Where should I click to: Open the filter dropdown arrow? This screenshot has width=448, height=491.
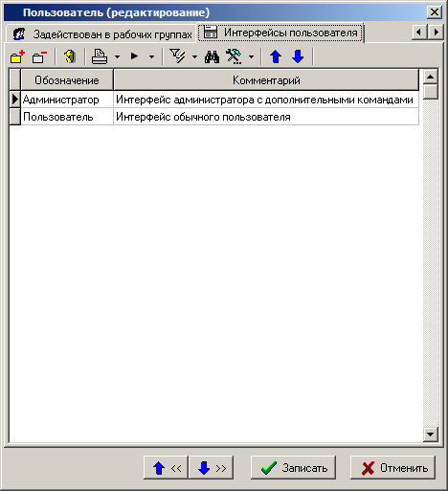194,57
